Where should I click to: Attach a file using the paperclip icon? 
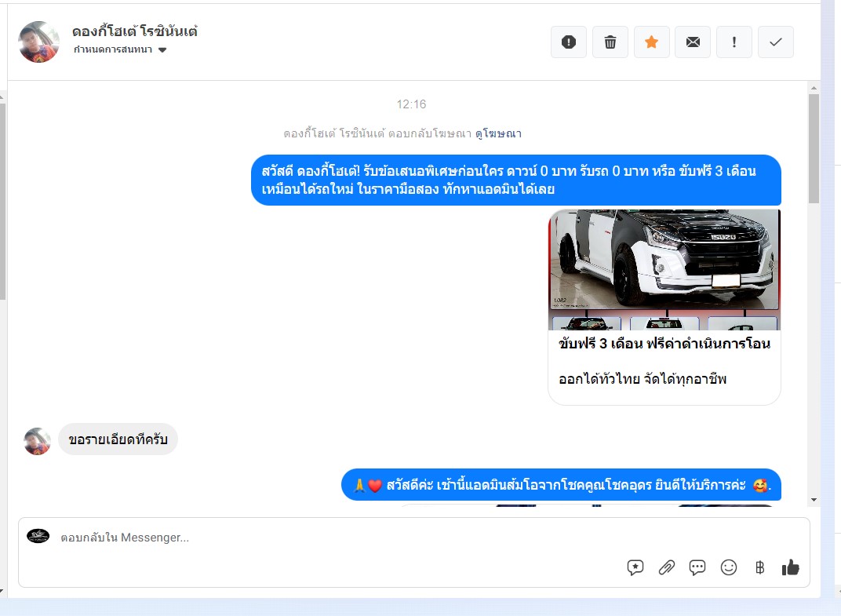pos(666,567)
